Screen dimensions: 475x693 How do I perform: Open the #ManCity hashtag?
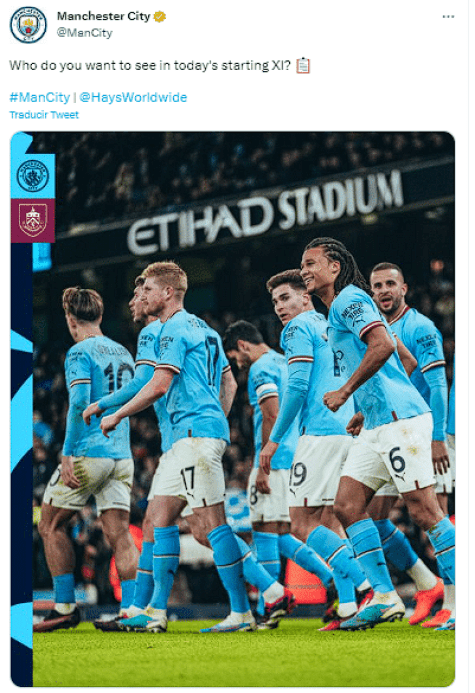[x=40, y=97]
